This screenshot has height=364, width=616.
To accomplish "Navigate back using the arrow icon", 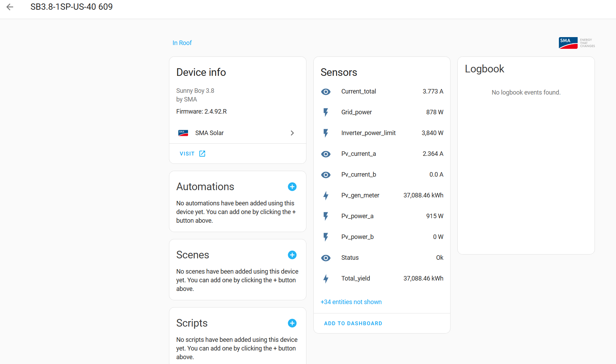I will 10,7.
